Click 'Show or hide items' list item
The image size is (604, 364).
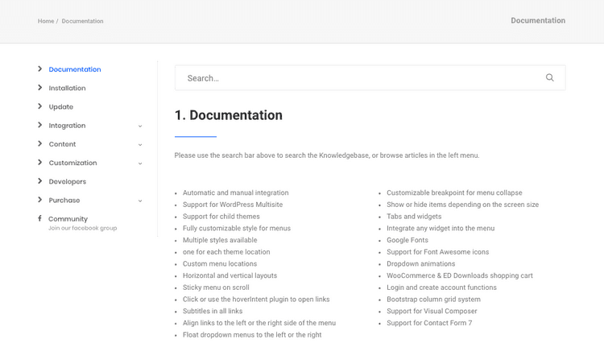pos(462,205)
